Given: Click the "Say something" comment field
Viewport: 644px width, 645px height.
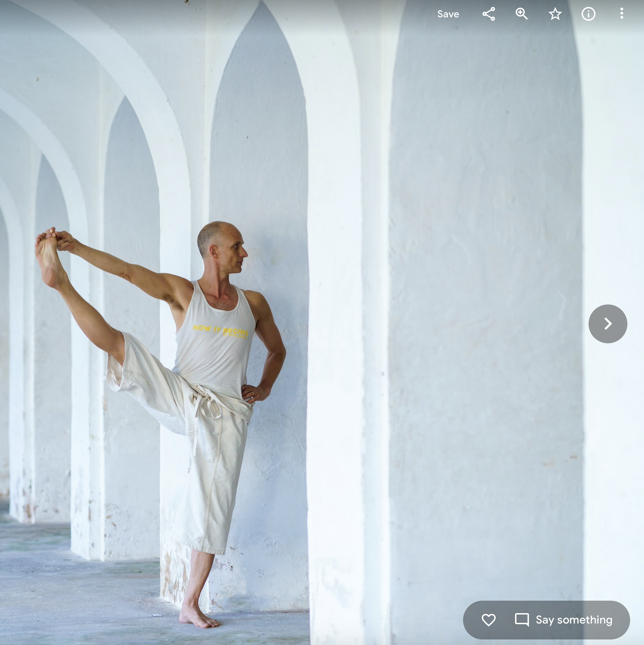Looking at the screenshot, I should point(574,620).
